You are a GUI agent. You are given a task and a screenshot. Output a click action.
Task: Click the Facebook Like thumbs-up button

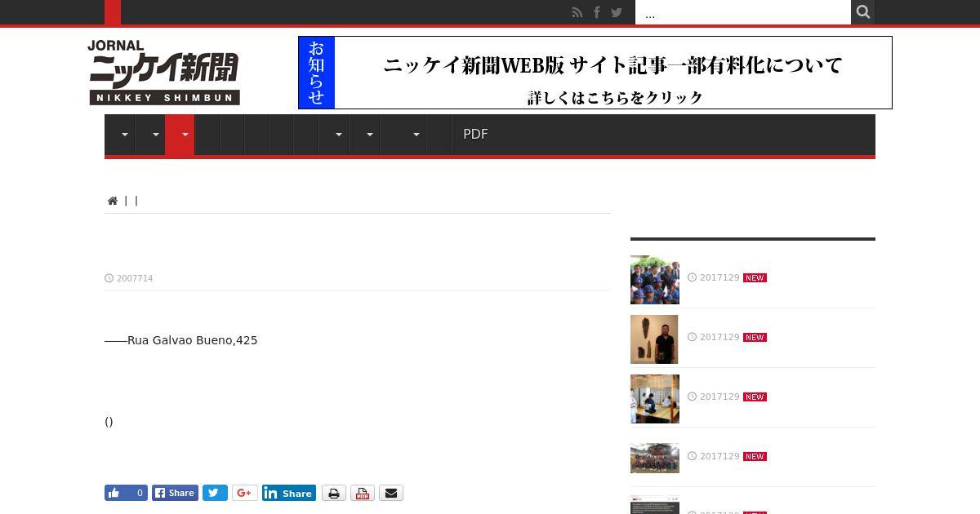[x=126, y=493]
